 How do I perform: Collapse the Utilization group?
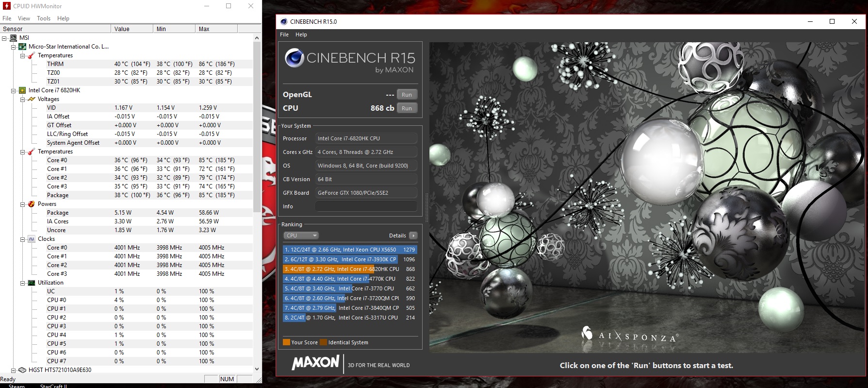[x=23, y=283]
